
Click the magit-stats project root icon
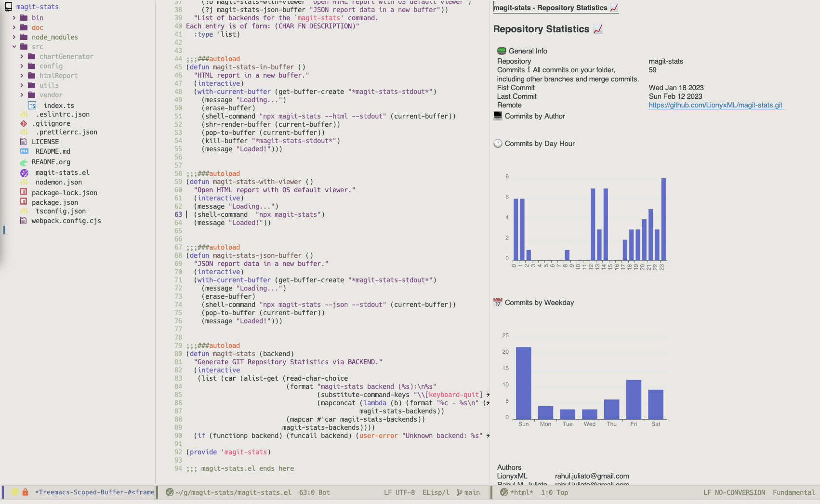8,7
